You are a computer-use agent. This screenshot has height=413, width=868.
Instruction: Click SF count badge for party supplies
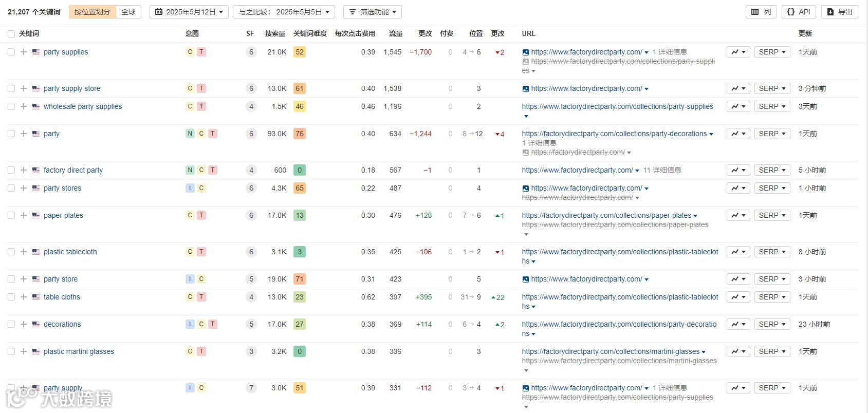(x=251, y=52)
